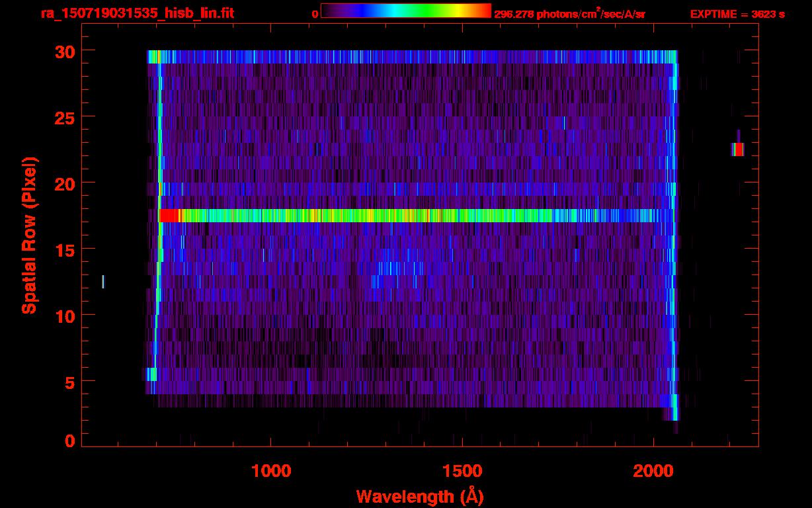Pick the green region of the color bar

(x=423, y=11)
